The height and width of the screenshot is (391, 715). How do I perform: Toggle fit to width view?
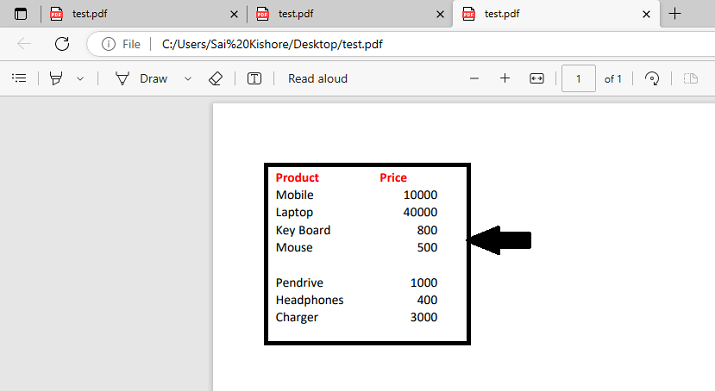click(x=537, y=78)
